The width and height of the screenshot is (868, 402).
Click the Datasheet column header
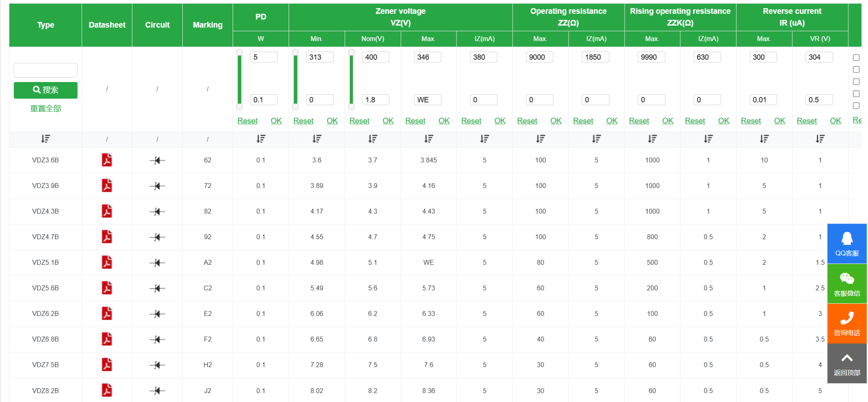click(107, 25)
